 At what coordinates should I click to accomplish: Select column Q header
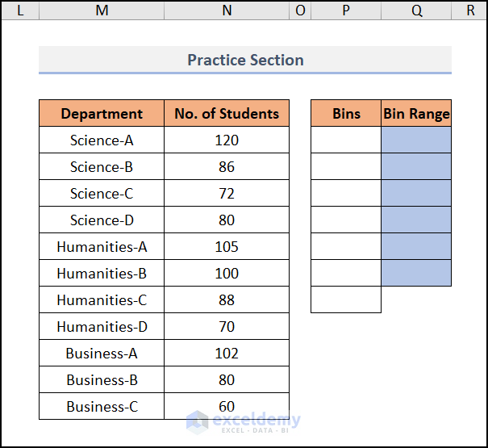(416, 10)
